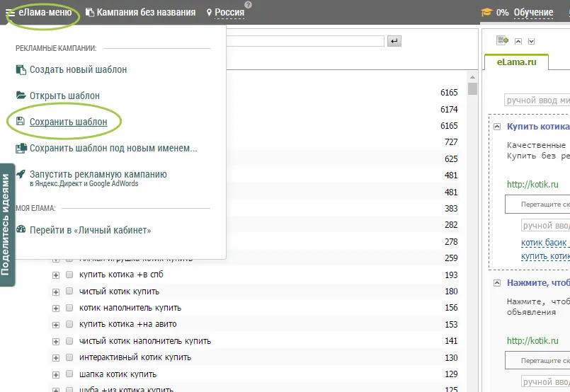Open the second http://kotik.ru ad link
570x392 pixels.
[532, 341]
